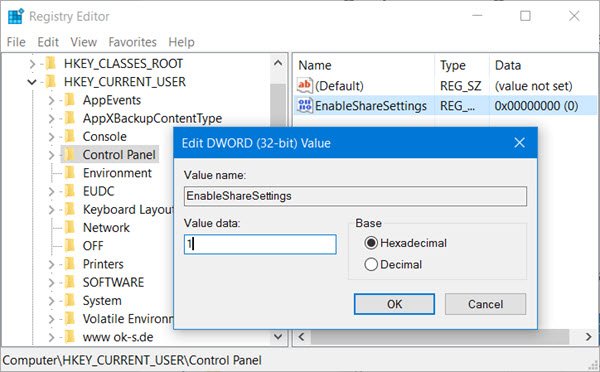Click the tree scrollbar down arrow

coord(278,336)
